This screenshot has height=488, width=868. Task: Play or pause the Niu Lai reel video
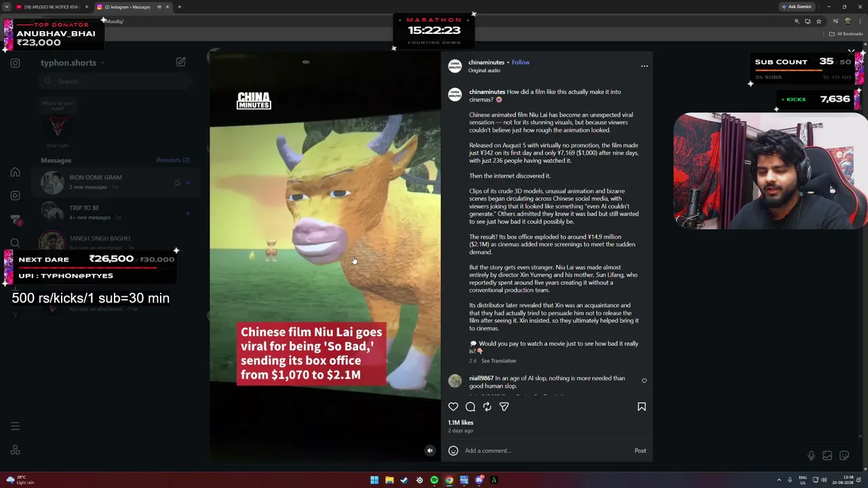point(325,258)
